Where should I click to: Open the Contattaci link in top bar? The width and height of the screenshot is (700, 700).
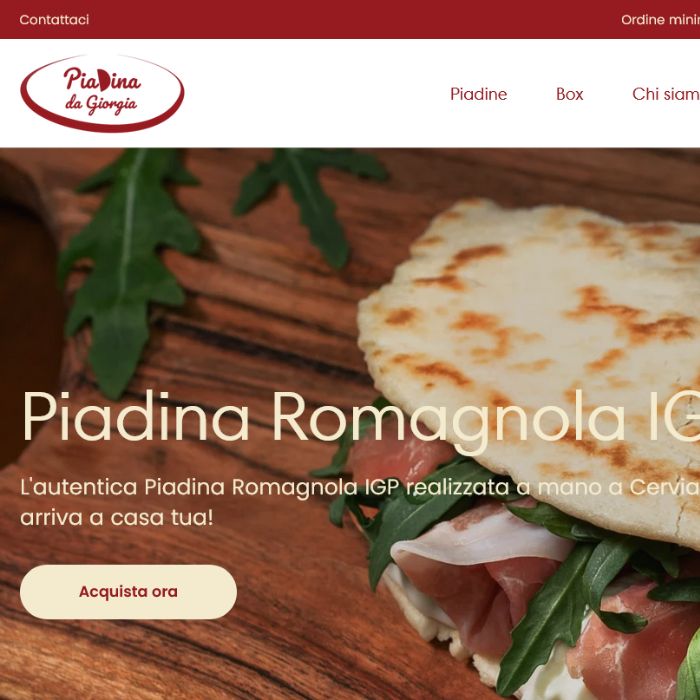coord(54,20)
